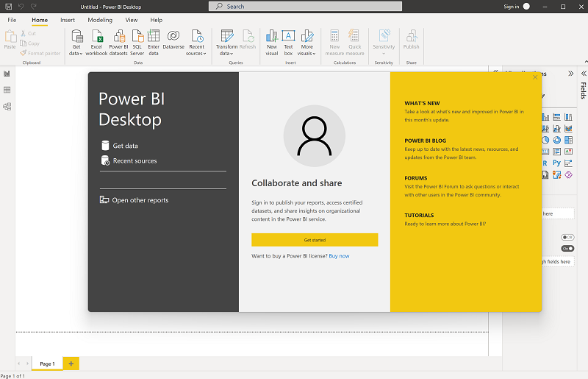This screenshot has width=588, height=379.
Task: Open the Enter data table tool
Action: coord(154,43)
